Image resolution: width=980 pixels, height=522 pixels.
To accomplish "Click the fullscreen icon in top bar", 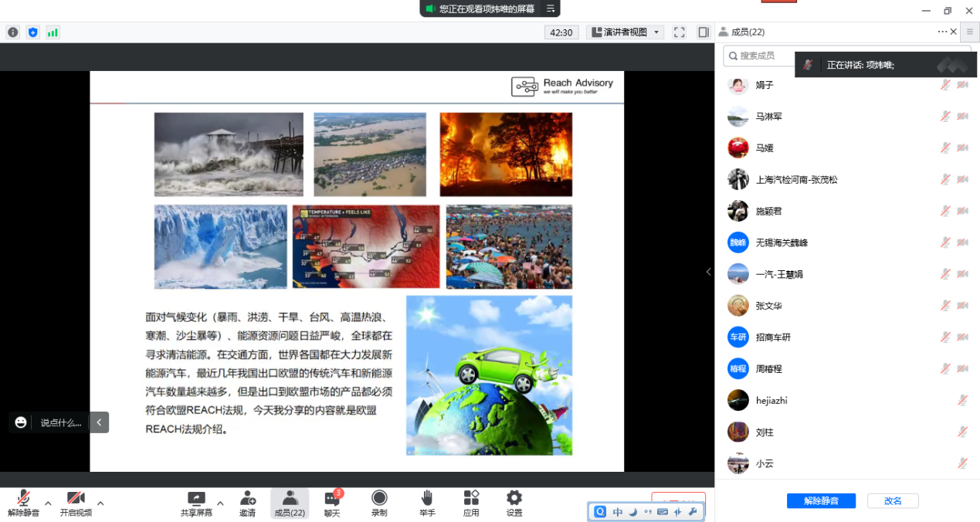I will [680, 32].
